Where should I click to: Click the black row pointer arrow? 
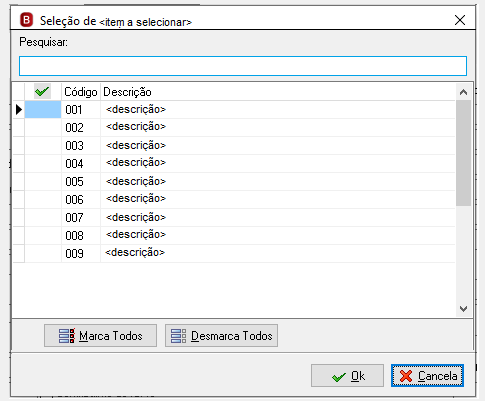19,109
